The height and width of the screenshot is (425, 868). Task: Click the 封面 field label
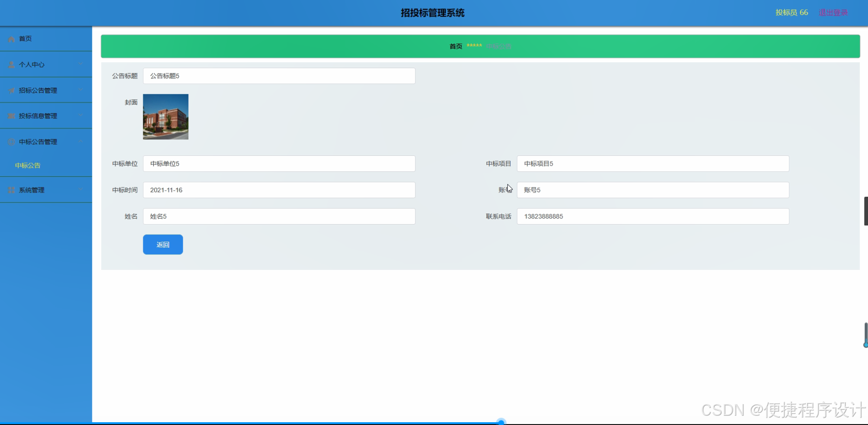pos(131,103)
